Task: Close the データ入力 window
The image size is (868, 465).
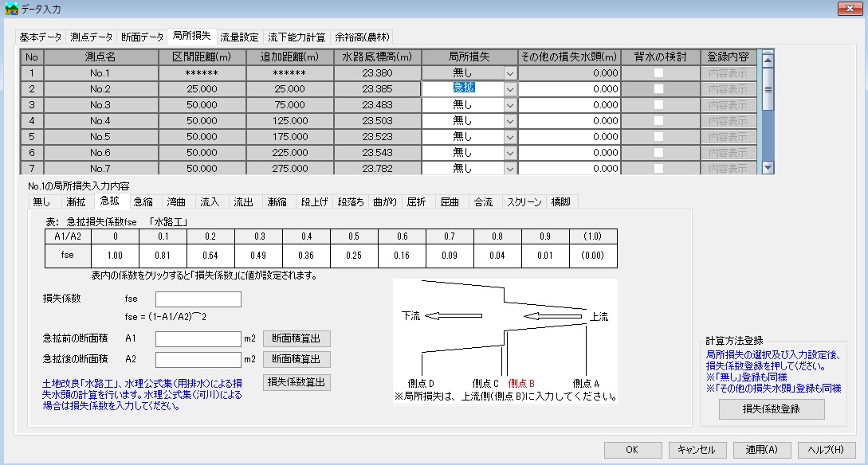Action: (850, 8)
